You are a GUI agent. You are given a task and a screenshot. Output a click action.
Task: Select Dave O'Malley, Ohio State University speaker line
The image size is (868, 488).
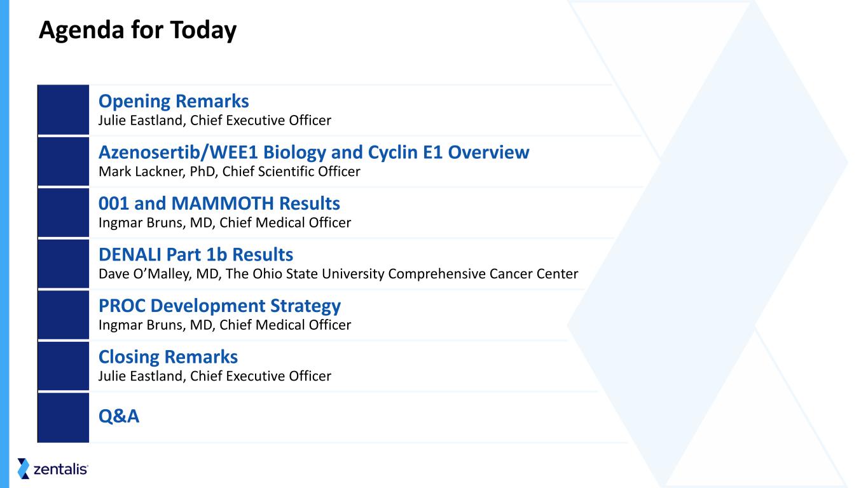point(338,274)
